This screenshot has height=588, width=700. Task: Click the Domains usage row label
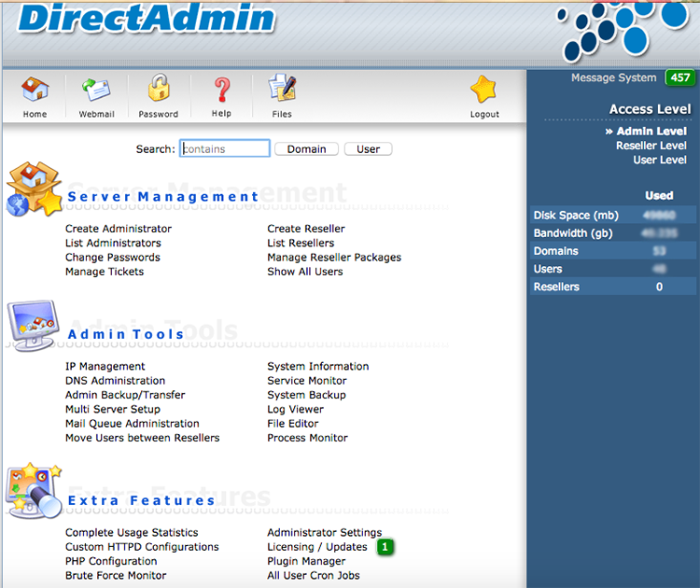[556, 251]
